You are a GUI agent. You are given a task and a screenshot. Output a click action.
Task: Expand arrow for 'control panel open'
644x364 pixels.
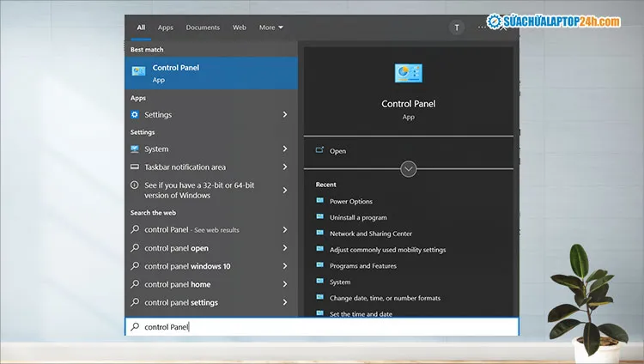285,248
